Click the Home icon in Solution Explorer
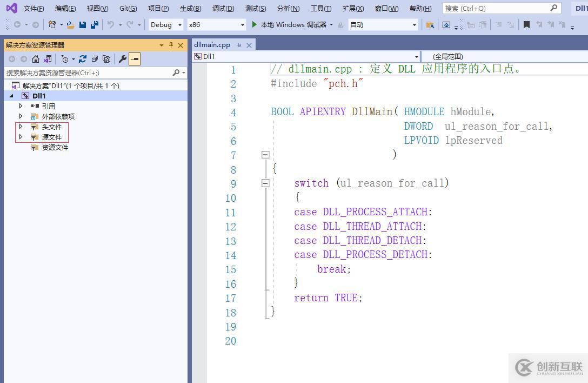The height and width of the screenshot is (383, 588). 36,59
